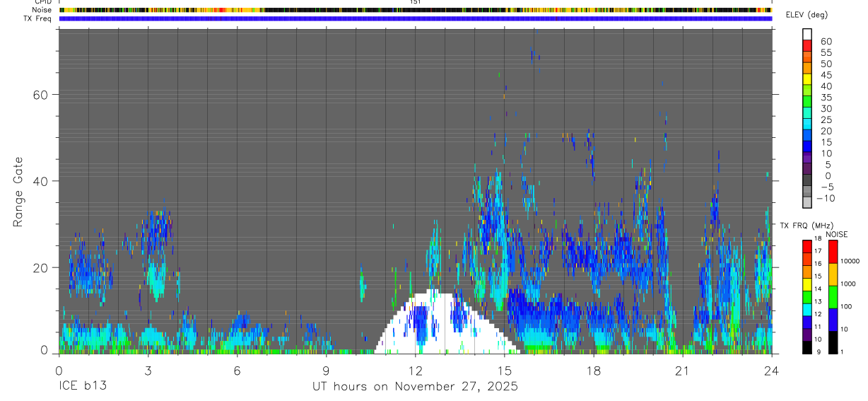Click the '45' value in ELEV legend

(x=826, y=75)
